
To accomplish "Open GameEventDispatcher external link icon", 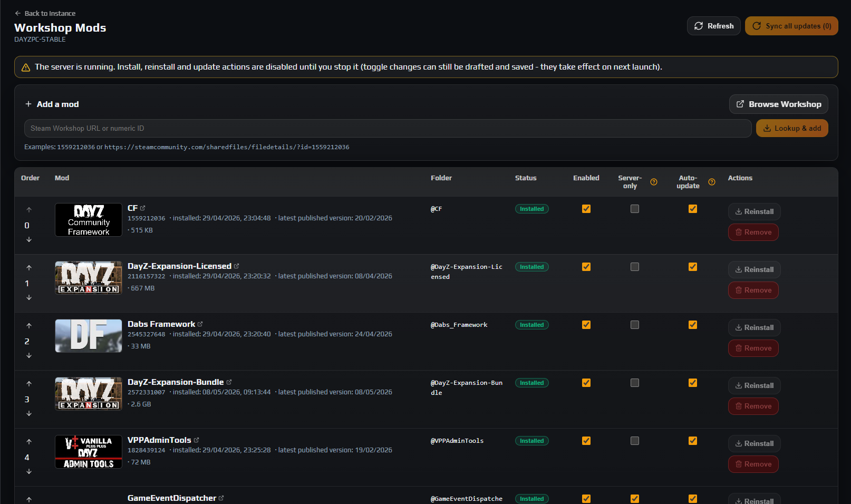I will click(221, 498).
